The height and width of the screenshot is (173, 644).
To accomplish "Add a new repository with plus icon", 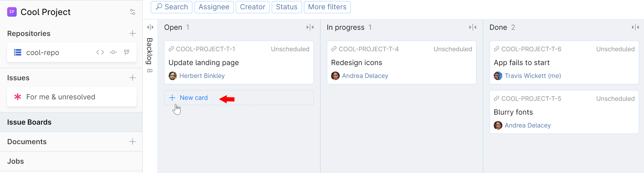I will click(133, 33).
